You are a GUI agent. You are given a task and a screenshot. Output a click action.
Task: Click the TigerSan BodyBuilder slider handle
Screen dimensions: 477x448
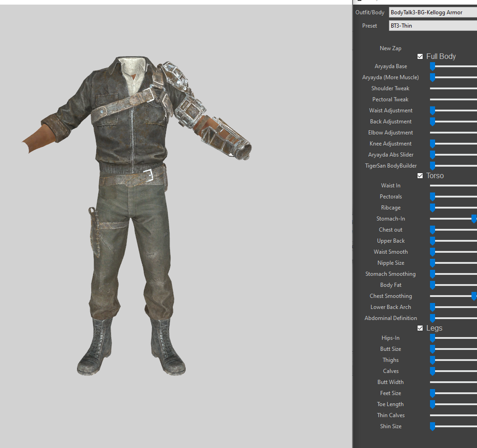432,166
